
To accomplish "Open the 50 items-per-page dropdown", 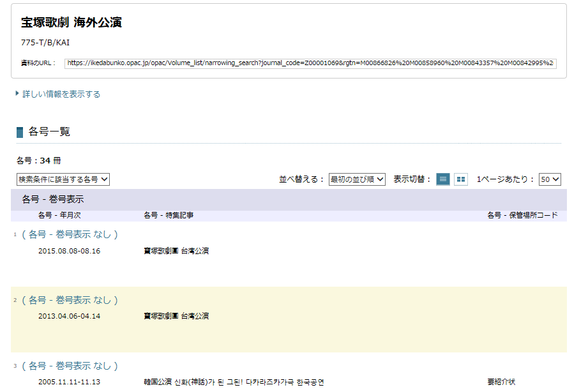I will tap(550, 179).
